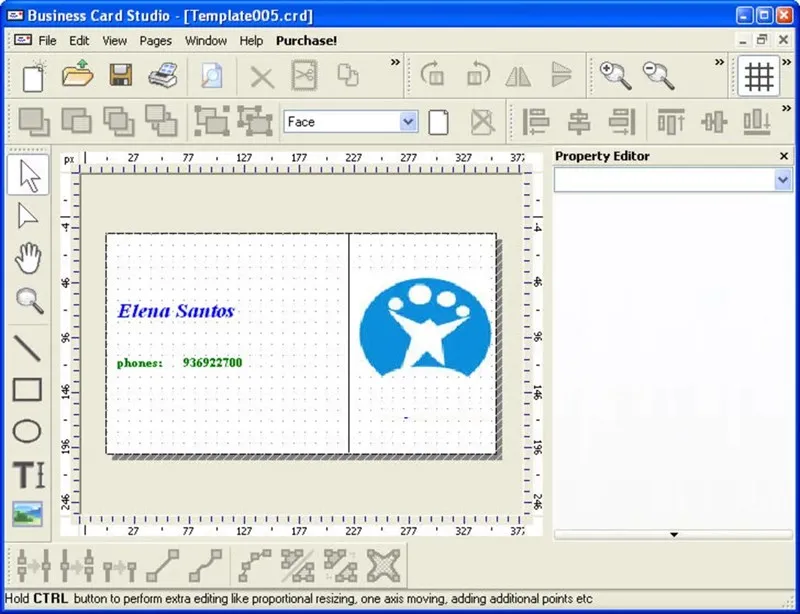
Task: Open the Property Editor dropdown
Action: 781,179
